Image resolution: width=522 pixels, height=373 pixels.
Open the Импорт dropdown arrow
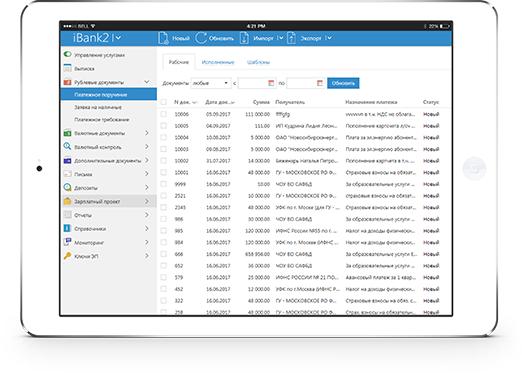[x=281, y=38]
